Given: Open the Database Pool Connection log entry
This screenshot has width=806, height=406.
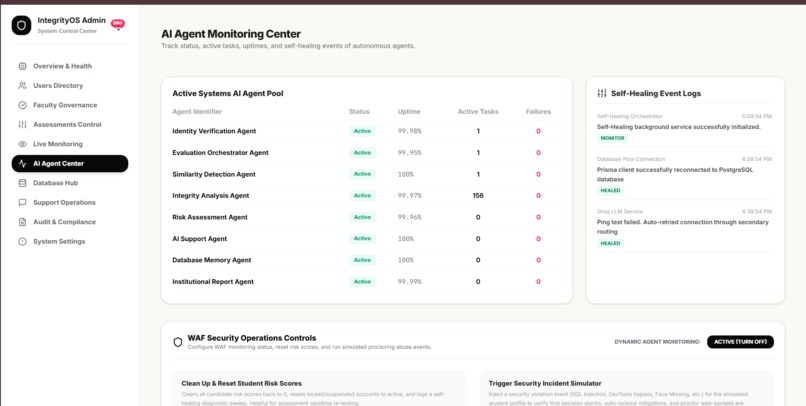Looking at the screenshot, I should 684,175.
